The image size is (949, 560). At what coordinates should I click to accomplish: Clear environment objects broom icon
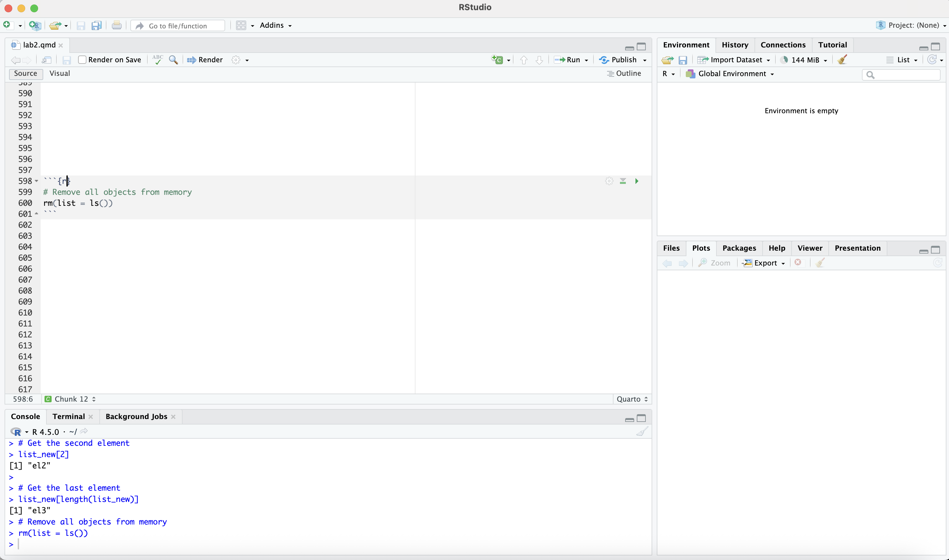tap(842, 60)
